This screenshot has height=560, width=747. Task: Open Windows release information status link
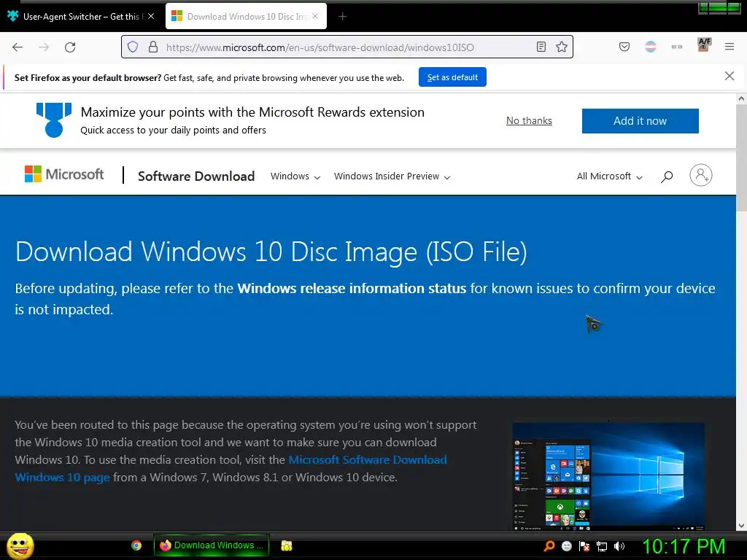pos(352,289)
